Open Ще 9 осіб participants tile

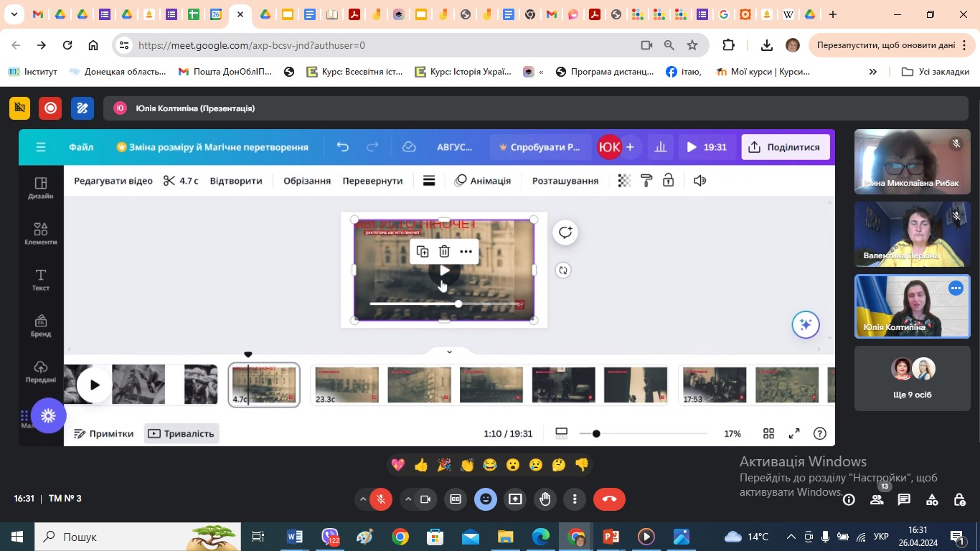(912, 379)
